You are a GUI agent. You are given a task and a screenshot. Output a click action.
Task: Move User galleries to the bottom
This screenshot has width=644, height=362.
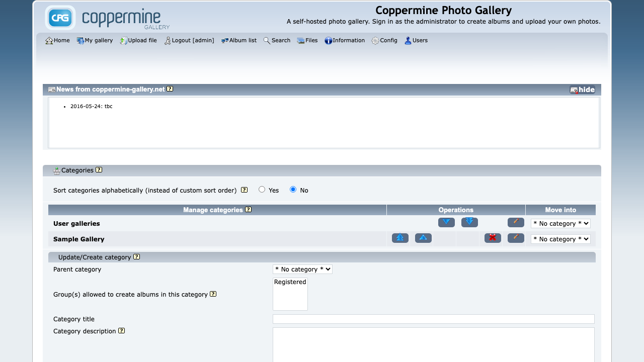click(469, 222)
